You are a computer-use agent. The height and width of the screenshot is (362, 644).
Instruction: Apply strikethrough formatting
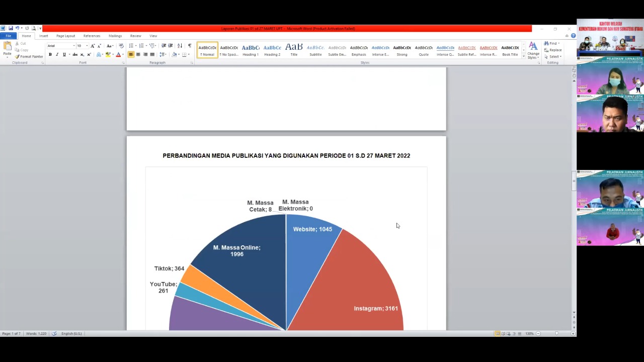click(x=75, y=54)
